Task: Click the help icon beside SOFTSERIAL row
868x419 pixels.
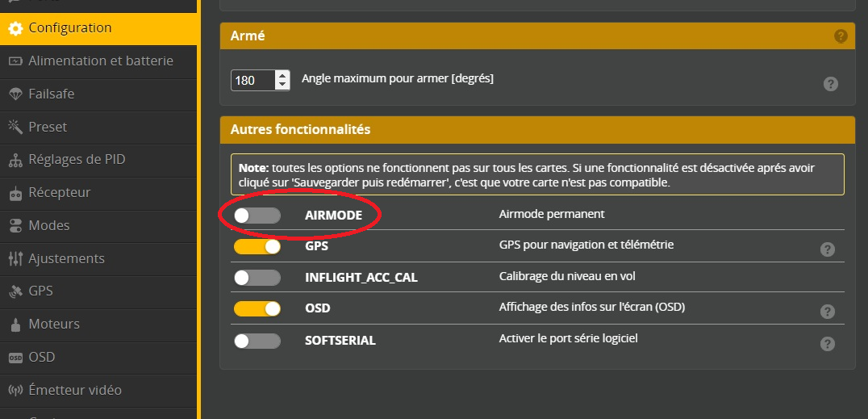Action: click(x=827, y=344)
